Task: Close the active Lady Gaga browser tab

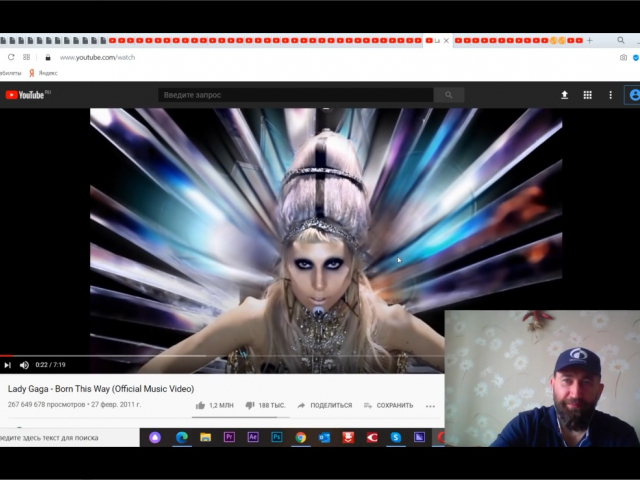Action: (446, 40)
